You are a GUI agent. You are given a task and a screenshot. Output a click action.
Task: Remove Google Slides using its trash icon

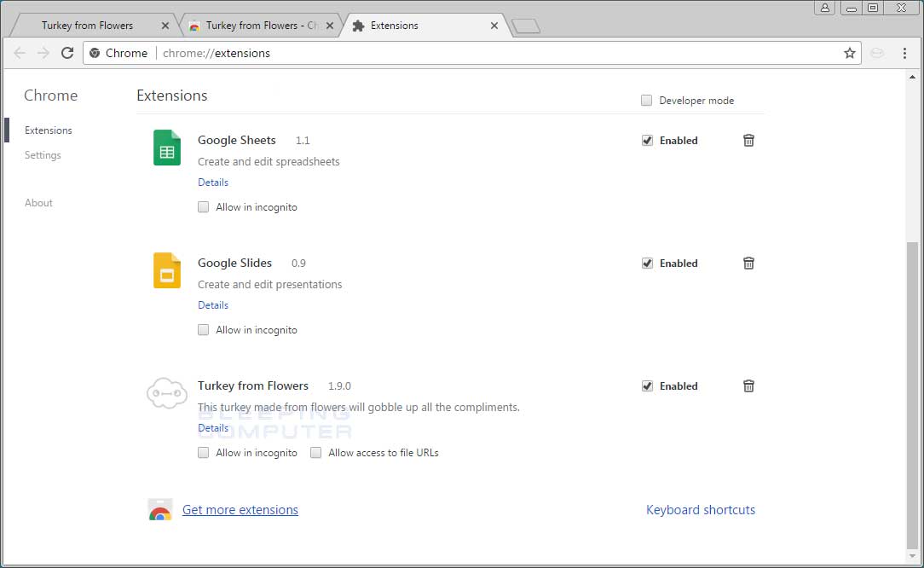[x=748, y=263]
